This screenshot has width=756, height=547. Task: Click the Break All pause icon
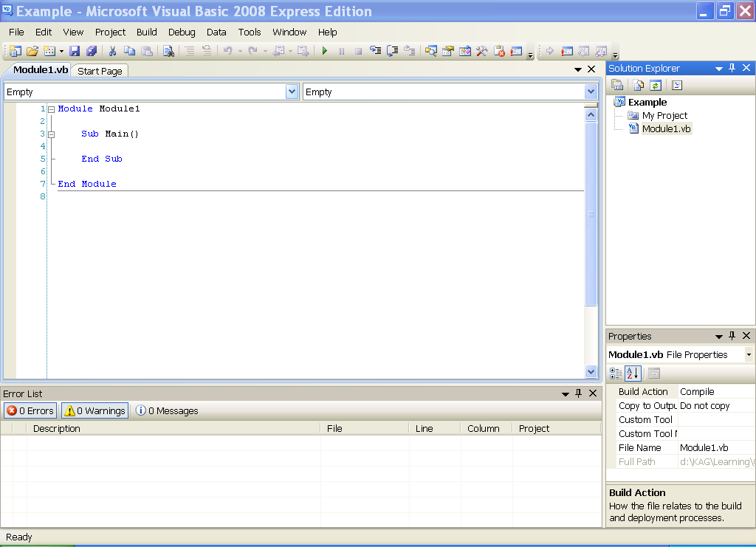point(341,51)
